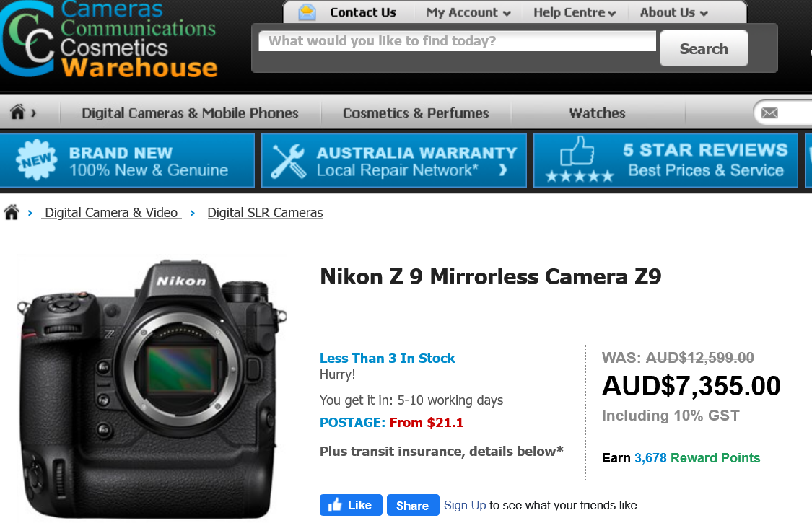Click the Nikon Z 9 Mirrorless Camera title
This screenshot has width=812, height=523.
point(490,276)
